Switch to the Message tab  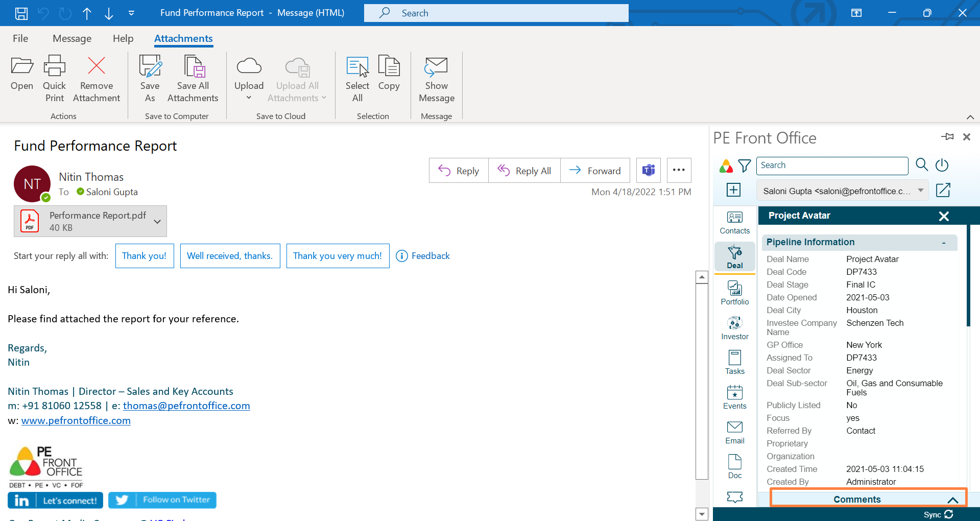[72, 38]
